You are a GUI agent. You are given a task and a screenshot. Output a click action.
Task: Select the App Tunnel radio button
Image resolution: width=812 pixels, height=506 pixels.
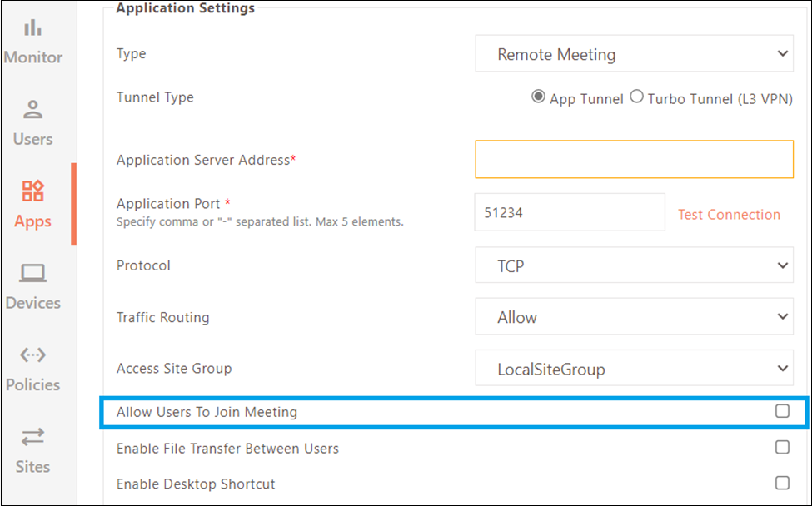(538, 97)
